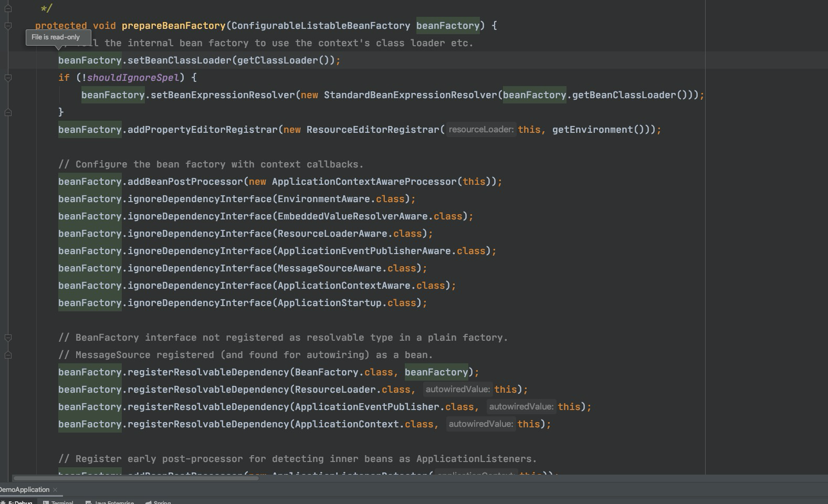Open the Spring tool window
The width and height of the screenshot is (828, 504).
tap(158, 502)
